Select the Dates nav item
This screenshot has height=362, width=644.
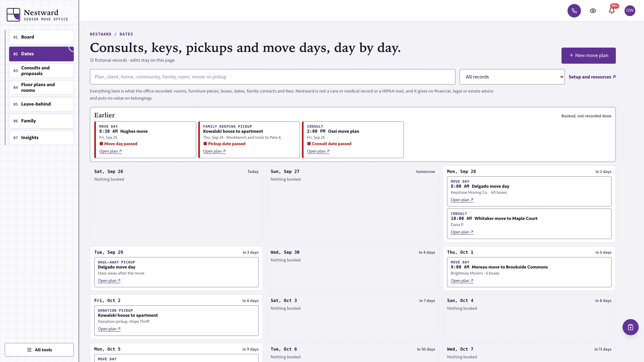41,54
